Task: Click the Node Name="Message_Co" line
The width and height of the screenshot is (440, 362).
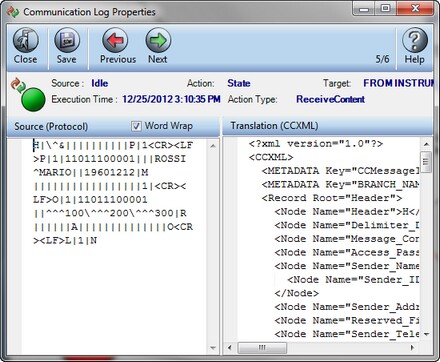Action: click(x=347, y=239)
